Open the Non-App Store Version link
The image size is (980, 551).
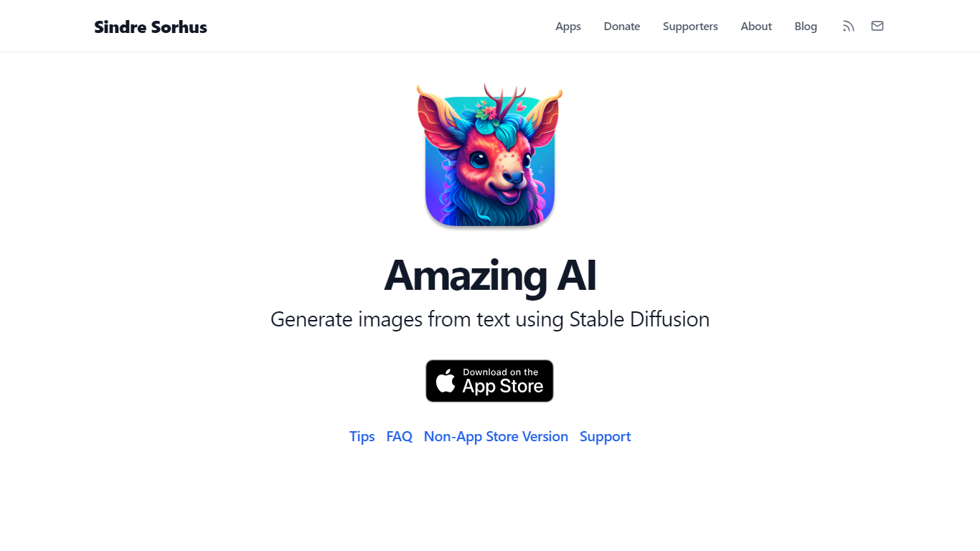click(x=496, y=436)
